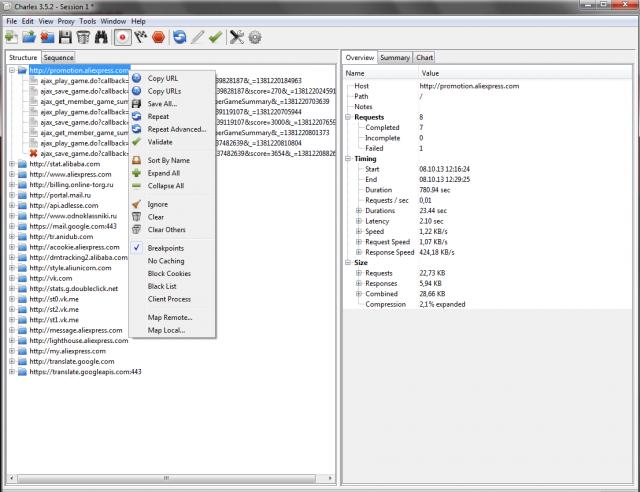The height and width of the screenshot is (492, 640).
Task: Collapse the Timing group in Overview
Action: point(348,159)
